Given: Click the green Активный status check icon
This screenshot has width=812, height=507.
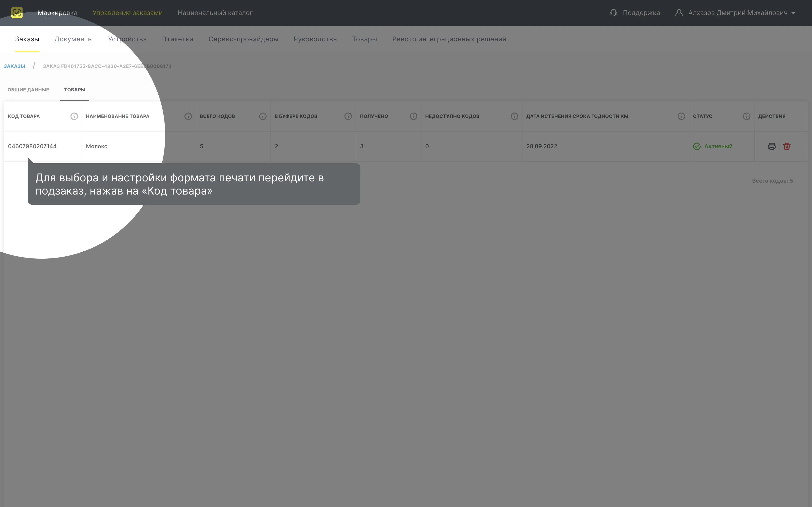Looking at the screenshot, I should 697,147.
